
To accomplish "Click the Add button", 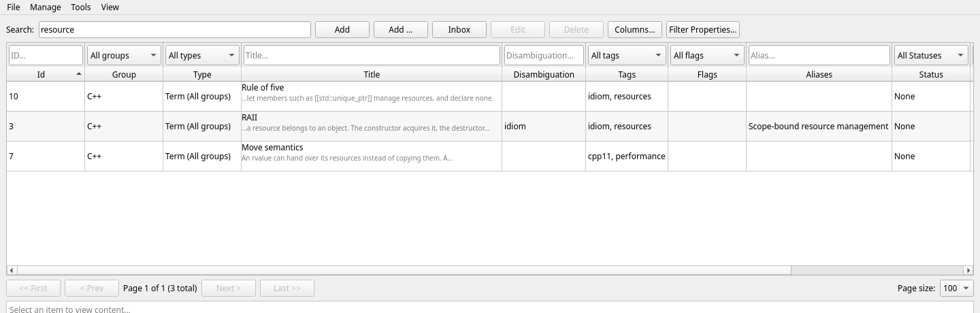I will tap(342, 29).
